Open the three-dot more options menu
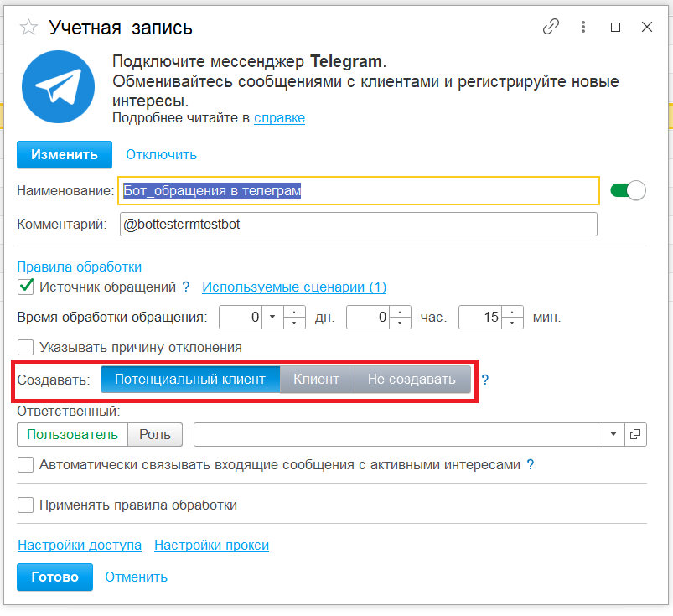673x616 pixels. point(582,27)
